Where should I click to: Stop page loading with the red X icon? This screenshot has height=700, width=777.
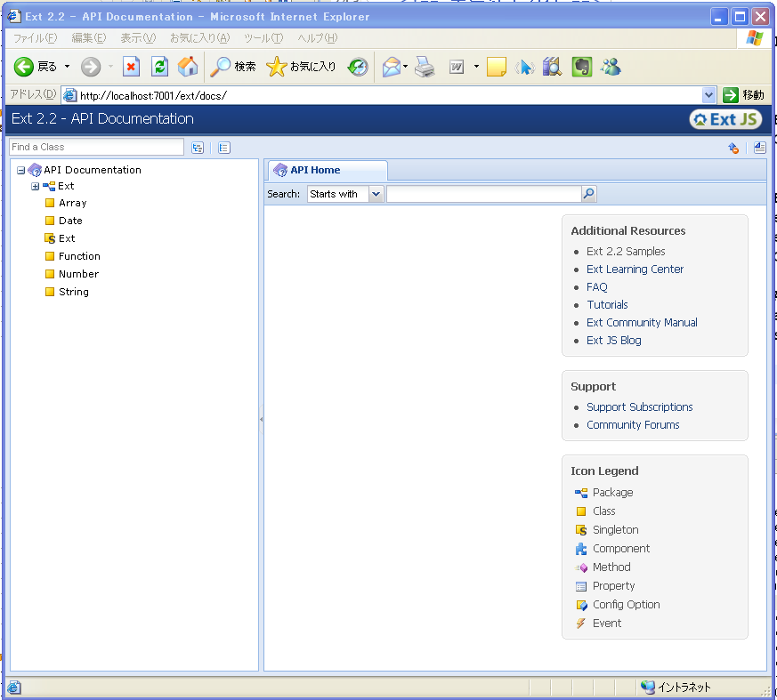pyautogui.click(x=132, y=67)
